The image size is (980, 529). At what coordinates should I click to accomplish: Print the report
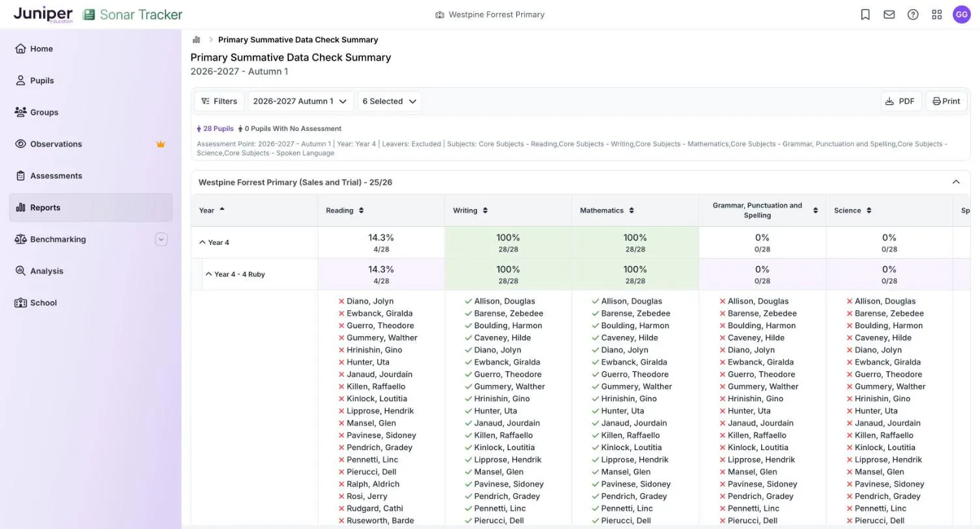tap(946, 101)
